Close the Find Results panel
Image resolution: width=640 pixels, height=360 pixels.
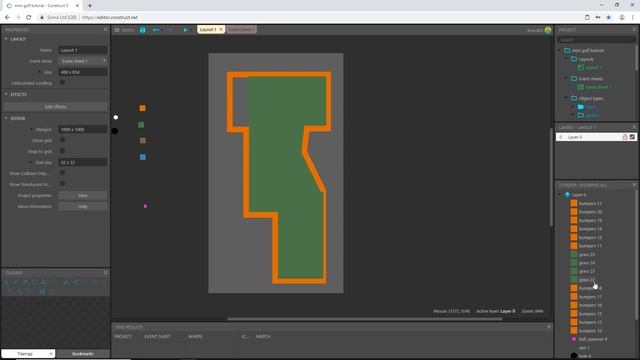point(549,327)
